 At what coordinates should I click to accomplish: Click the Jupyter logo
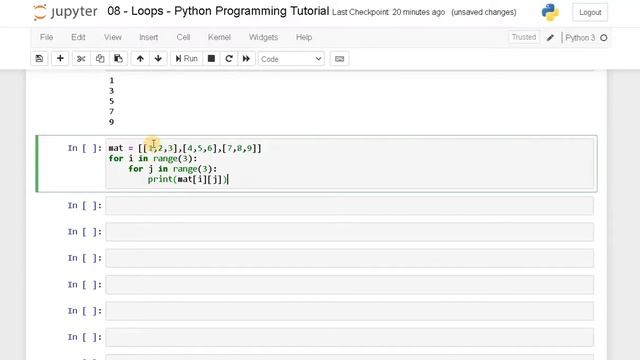pos(65,12)
